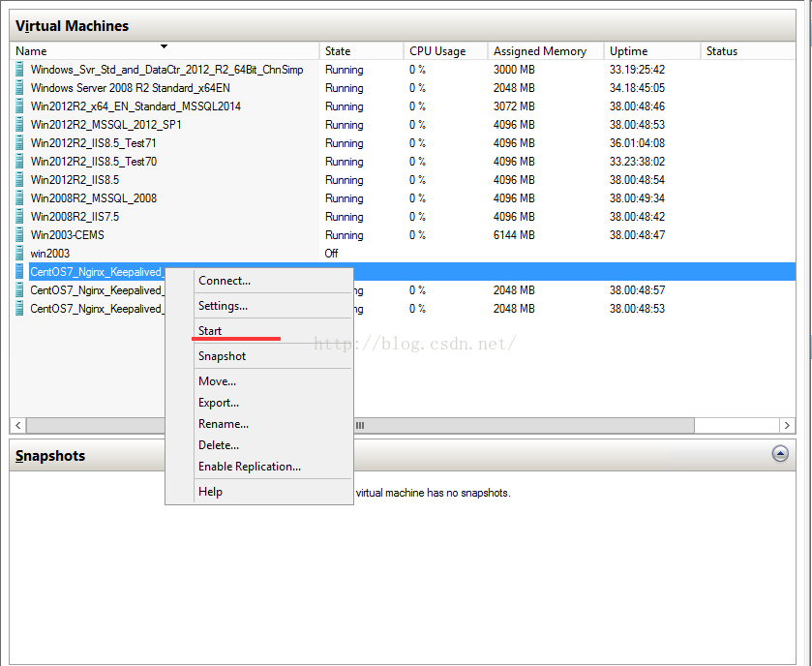Viewport: 812px width, 666px height.
Task: Choose Move... in the context menu
Action: coord(217,381)
